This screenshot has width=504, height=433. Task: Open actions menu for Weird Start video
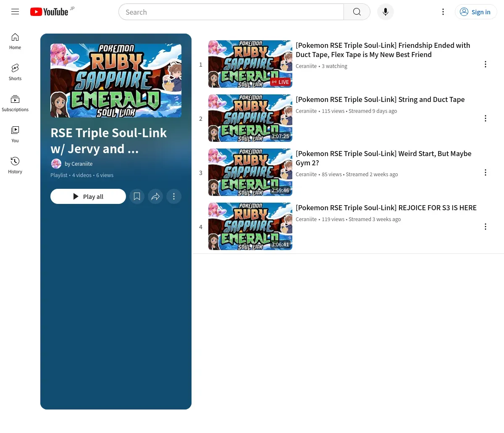486,172
